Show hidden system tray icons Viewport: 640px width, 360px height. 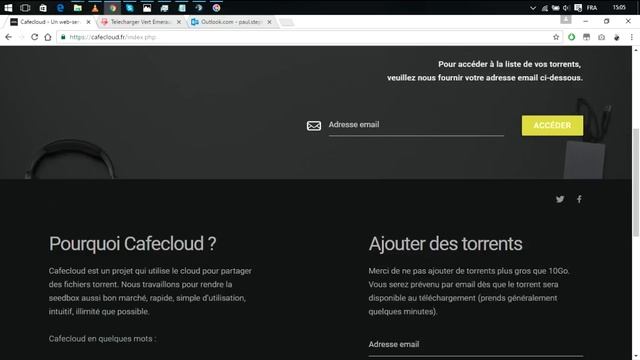[x=533, y=8]
